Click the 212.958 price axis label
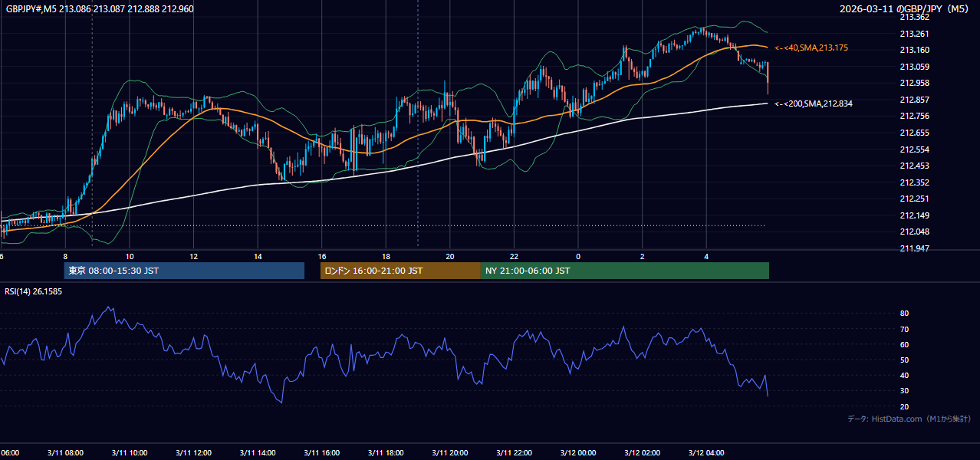980x460 pixels. [x=914, y=83]
